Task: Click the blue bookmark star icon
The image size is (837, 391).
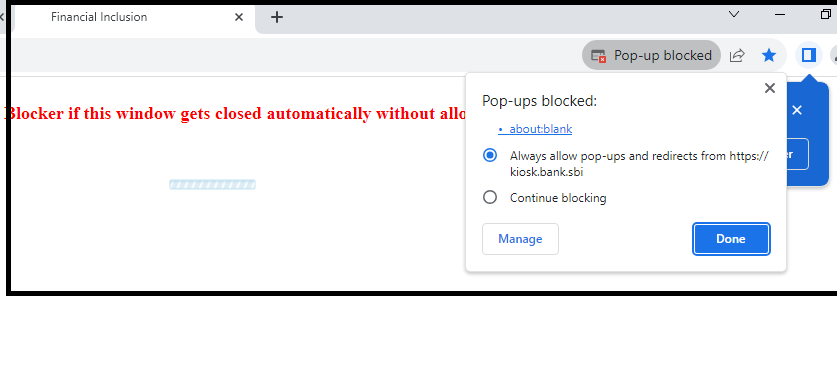Action: tap(769, 55)
